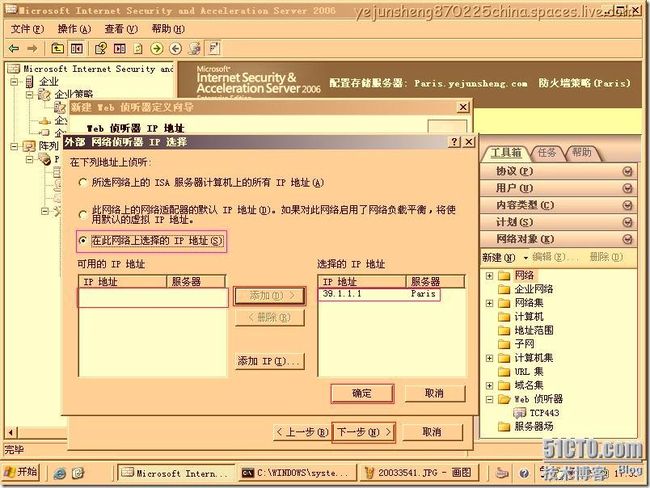Click tree pane left scroll arrow
Viewport: 650px width, 488px height.
click(x=10, y=433)
